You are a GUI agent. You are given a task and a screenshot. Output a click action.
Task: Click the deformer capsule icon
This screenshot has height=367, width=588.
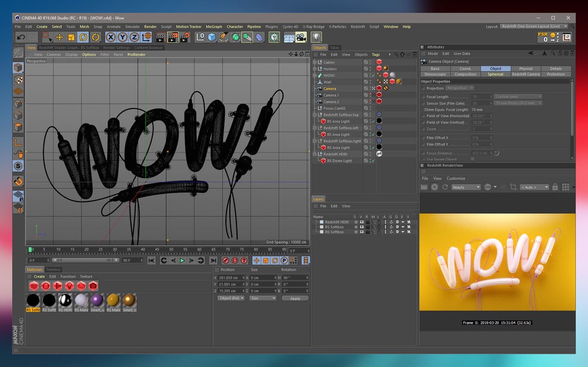coord(260,37)
